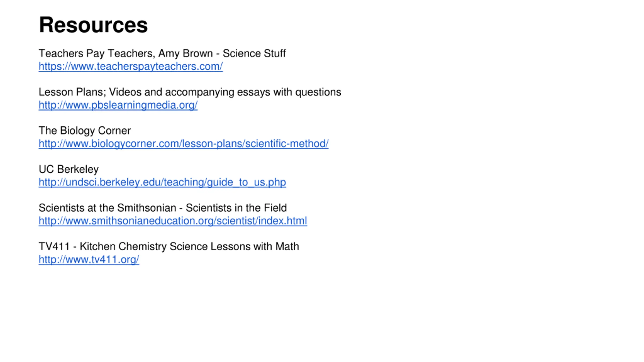Click the Resources slide heading
The height and width of the screenshot is (362, 644).
tap(93, 25)
